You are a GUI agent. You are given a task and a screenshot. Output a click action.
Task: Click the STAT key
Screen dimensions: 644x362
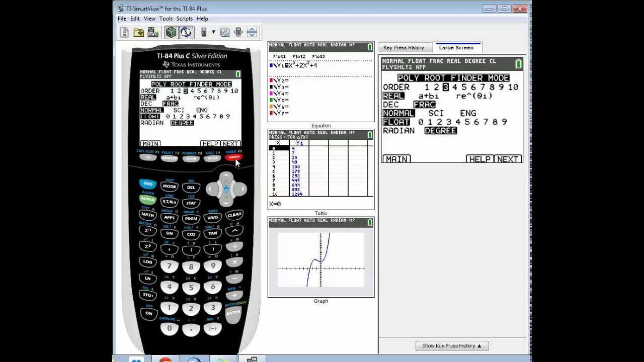pos(191,203)
